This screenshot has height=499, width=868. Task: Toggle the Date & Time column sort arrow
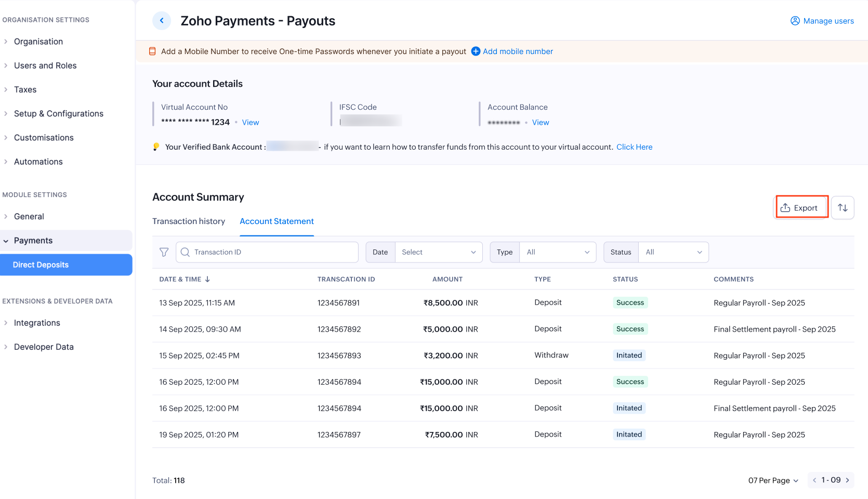coord(208,279)
